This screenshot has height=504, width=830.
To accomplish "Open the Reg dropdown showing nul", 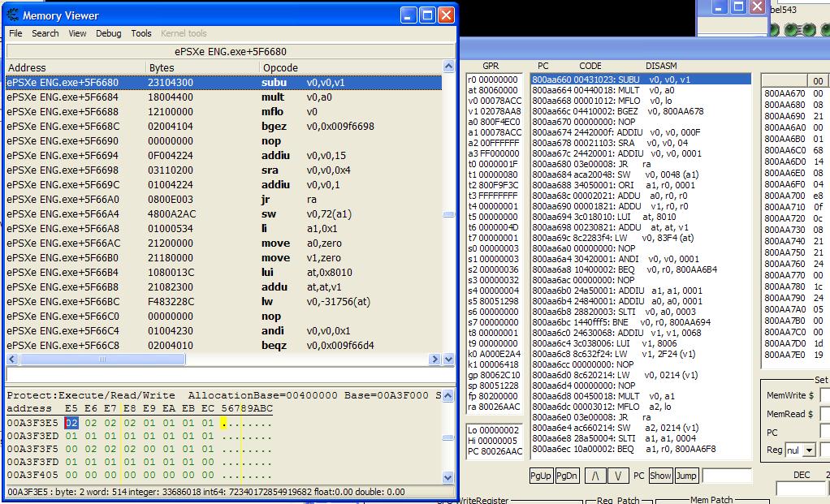I will (x=810, y=450).
